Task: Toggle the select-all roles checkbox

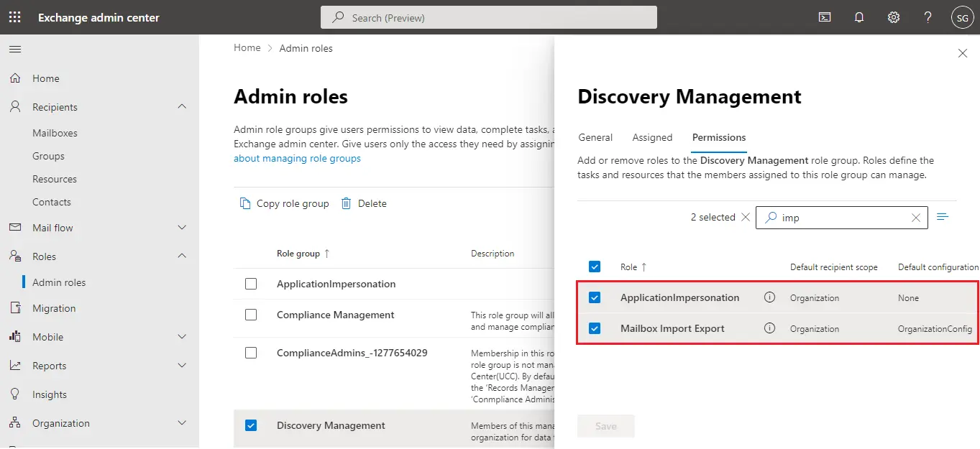Action: (595, 267)
